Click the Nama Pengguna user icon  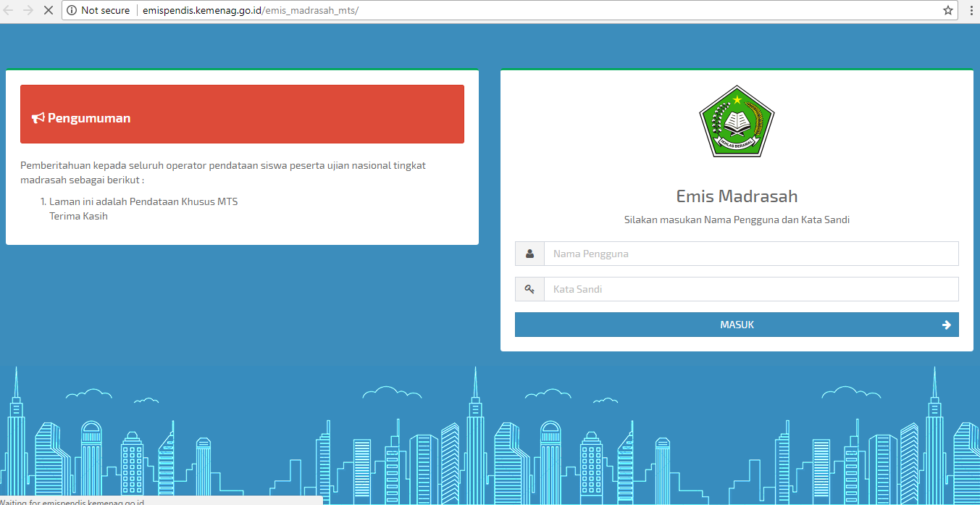click(529, 254)
